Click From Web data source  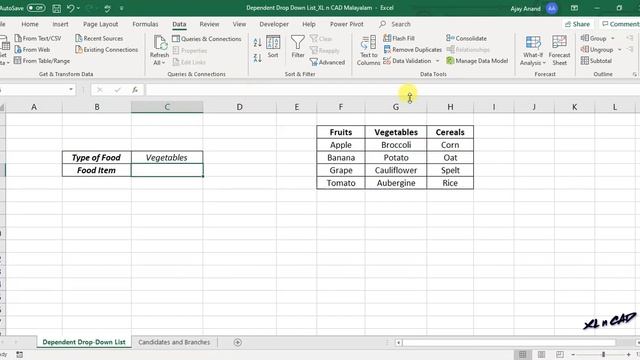[32, 49]
